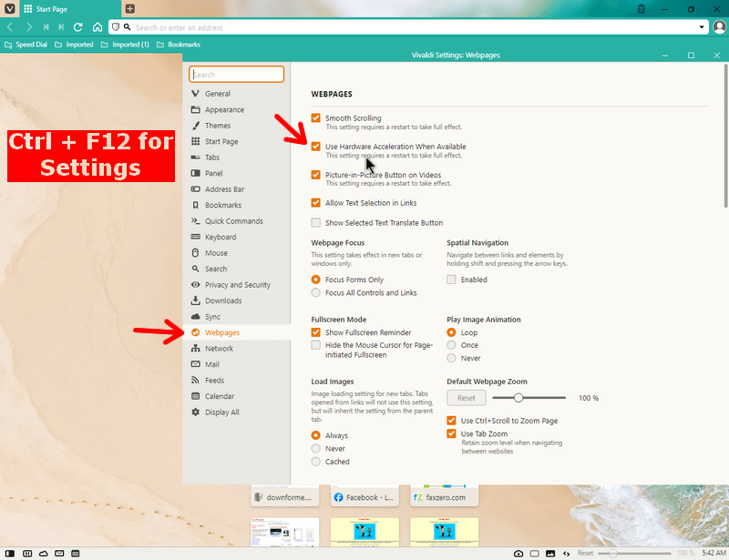Uncheck Show Fullscreen Reminder
This screenshot has height=560, width=729.
point(315,332)
